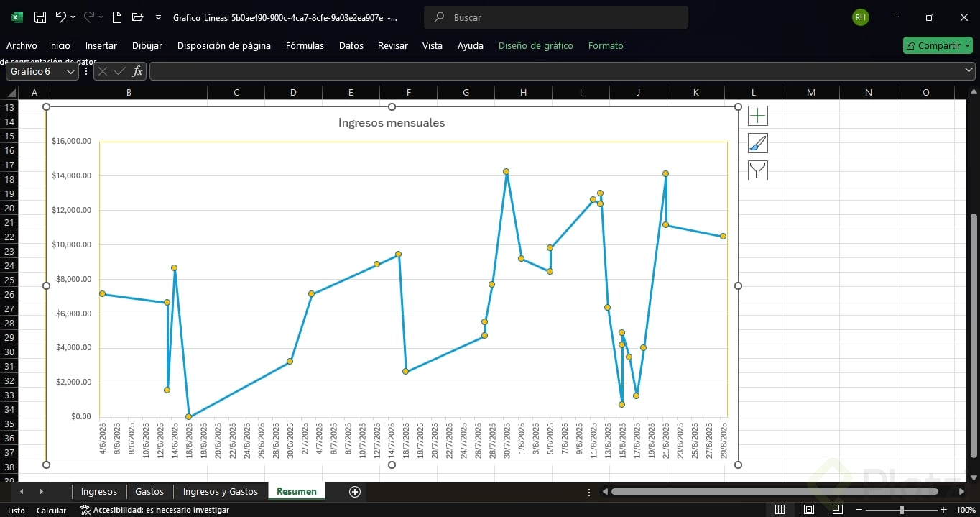The width and height of the screenshot is (980, 517).
Task: Add a new sheet with plus icon
Action: 354,492
